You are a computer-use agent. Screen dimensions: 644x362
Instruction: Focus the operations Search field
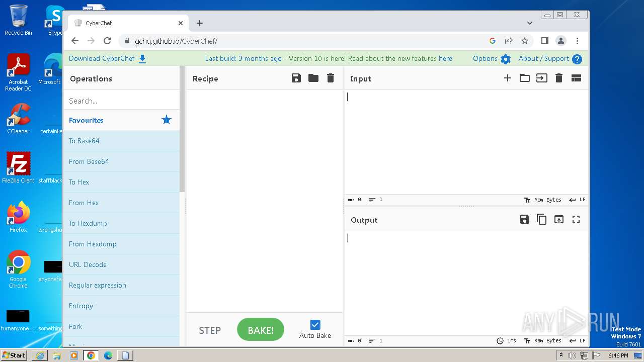pos(121,101)
